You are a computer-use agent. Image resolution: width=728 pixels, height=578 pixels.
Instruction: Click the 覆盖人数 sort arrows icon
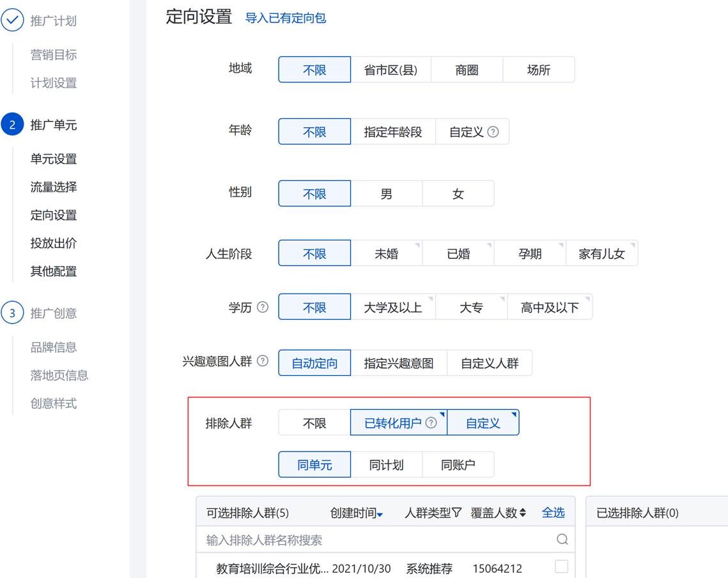(522, 513)
